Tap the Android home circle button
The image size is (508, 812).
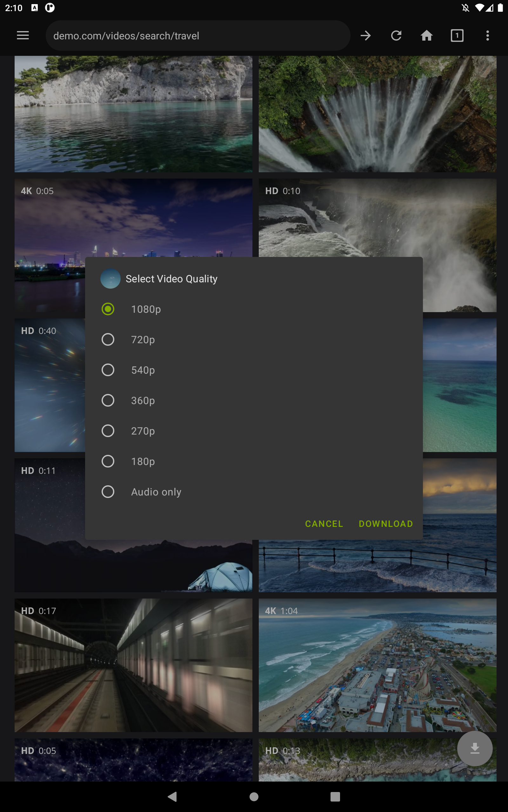(x=254, y=796)
